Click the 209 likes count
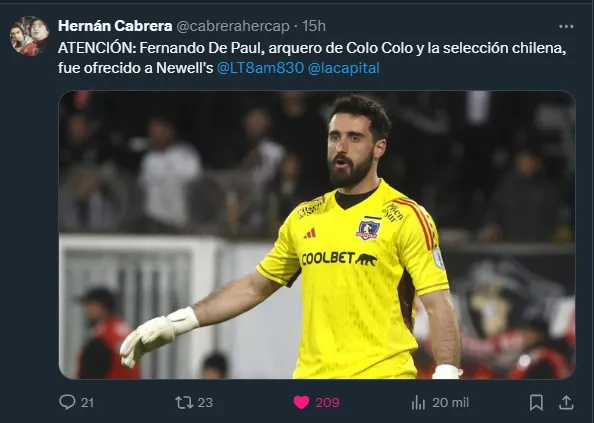The image size is (594, 423). click(x=327, y=402)
